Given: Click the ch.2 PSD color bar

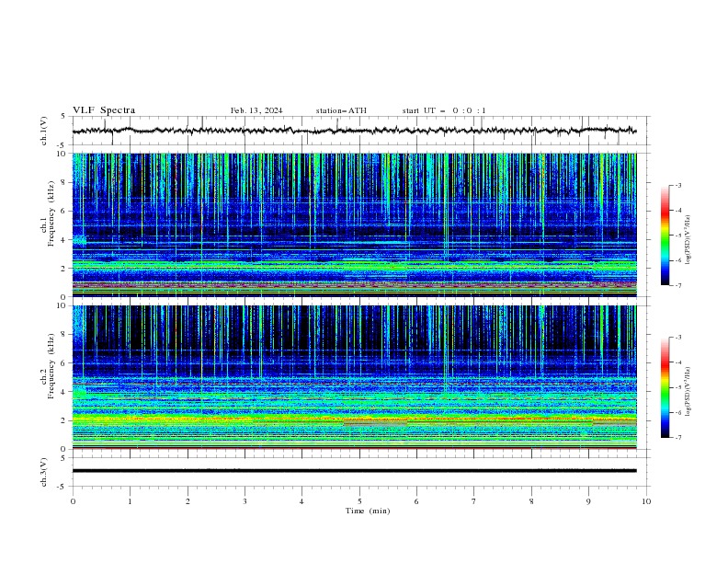Looking at the screenshot, I should tap(665, 387).
